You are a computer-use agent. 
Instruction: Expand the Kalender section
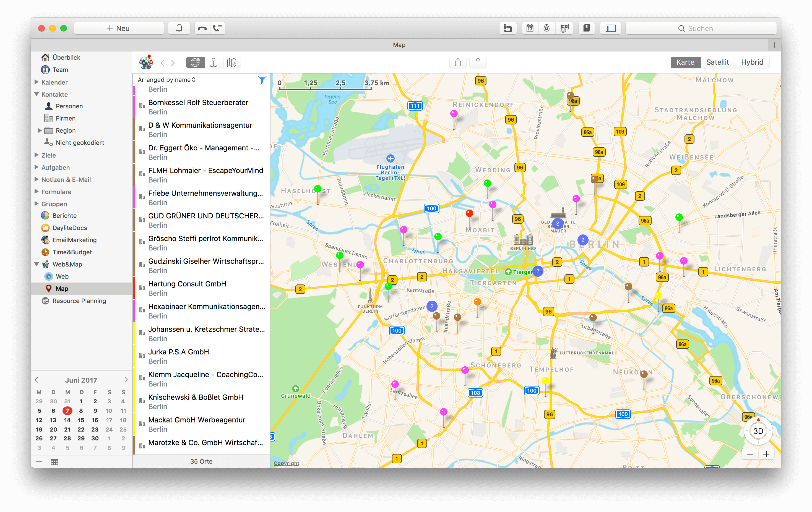coord(37,82)
